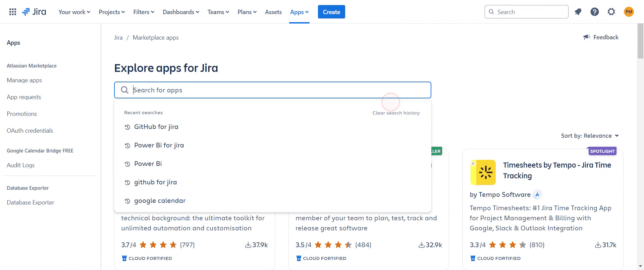Click Marketplace apps breadcrumb

point(156,38)
